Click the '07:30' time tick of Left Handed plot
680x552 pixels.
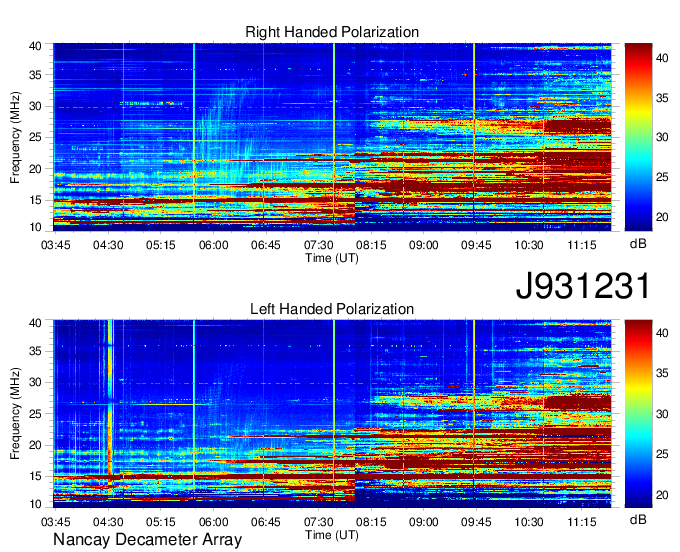pos(318,522)
